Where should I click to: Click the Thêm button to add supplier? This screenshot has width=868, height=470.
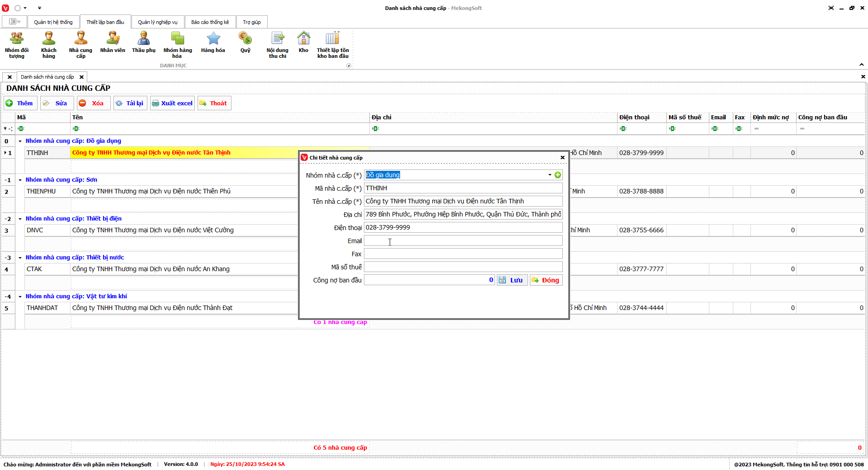click(20, 103)
